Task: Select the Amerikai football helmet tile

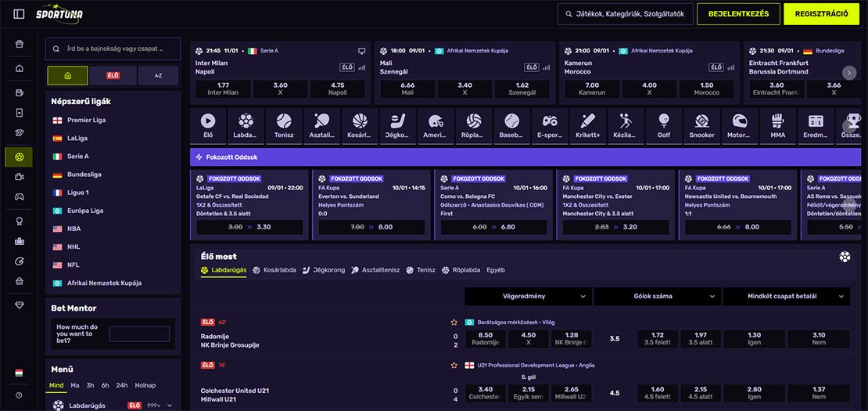Action: 436,126
